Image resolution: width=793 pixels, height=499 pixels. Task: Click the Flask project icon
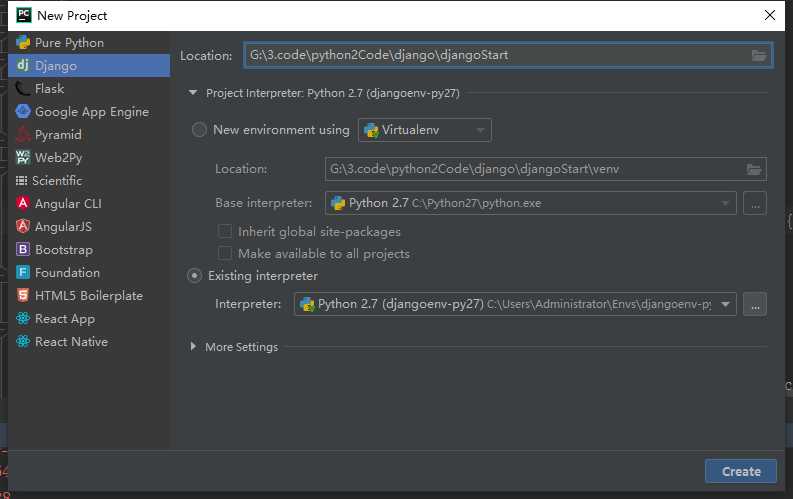point(23,88)
